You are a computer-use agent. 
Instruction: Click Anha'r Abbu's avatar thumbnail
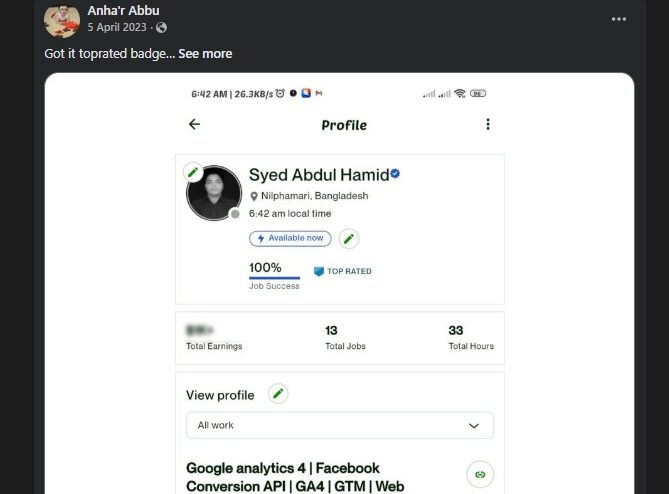[64, 18]
